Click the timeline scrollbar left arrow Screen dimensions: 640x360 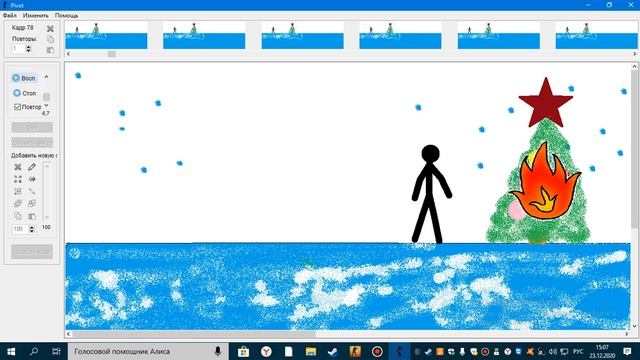click(68, 54)
